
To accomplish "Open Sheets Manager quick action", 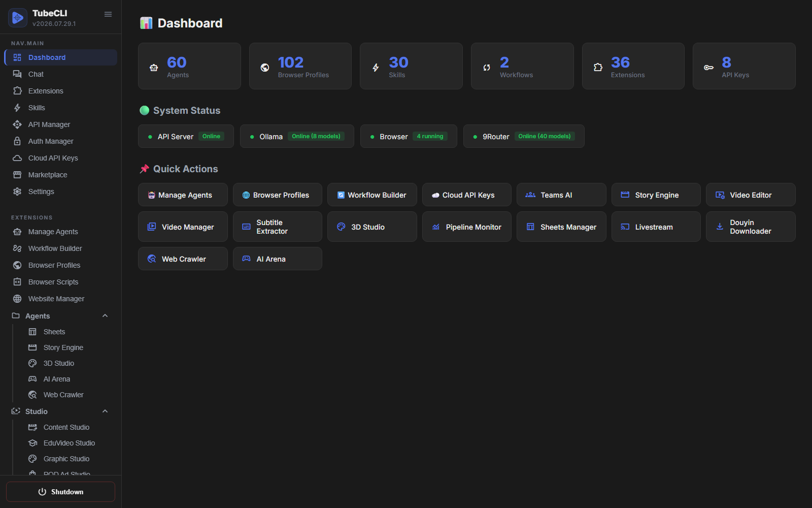I will pyautogui.click(x=561, y=227).
